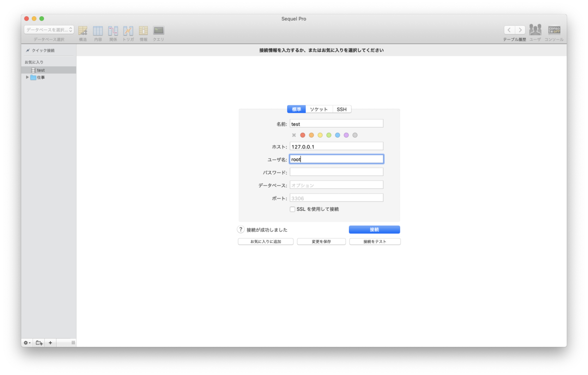Select the 仕事 folder row
588x375 pixels.
49,77
